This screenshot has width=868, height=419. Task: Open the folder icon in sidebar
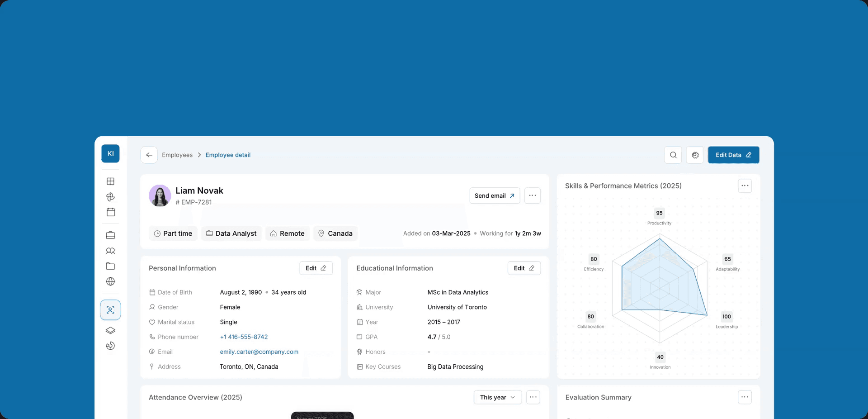coord(110,266)
